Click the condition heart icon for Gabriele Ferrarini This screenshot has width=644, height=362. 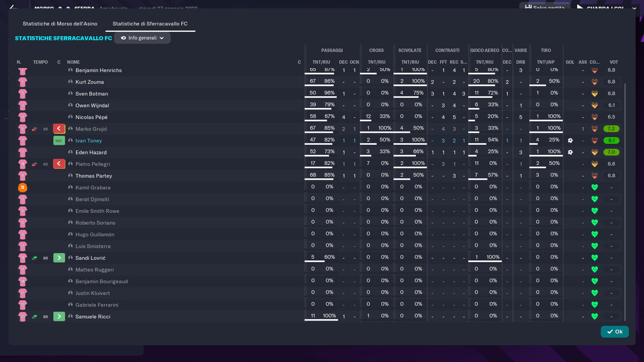(594, 305)
